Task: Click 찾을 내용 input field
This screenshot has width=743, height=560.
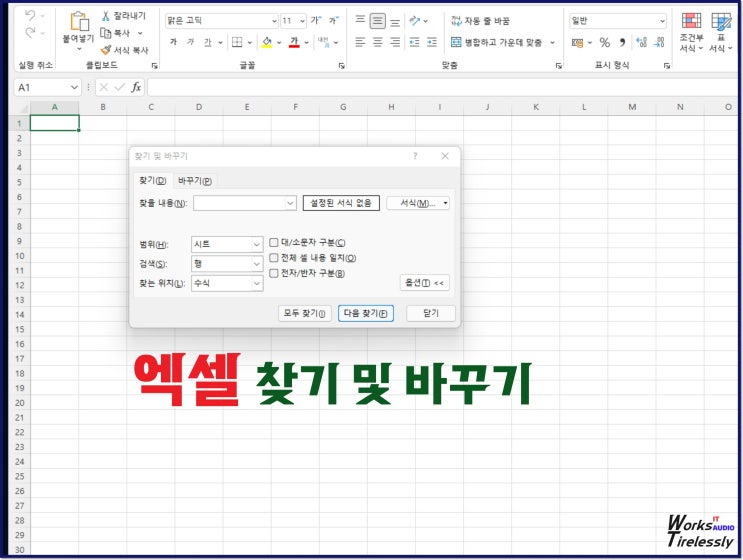Action: [245, 203]
